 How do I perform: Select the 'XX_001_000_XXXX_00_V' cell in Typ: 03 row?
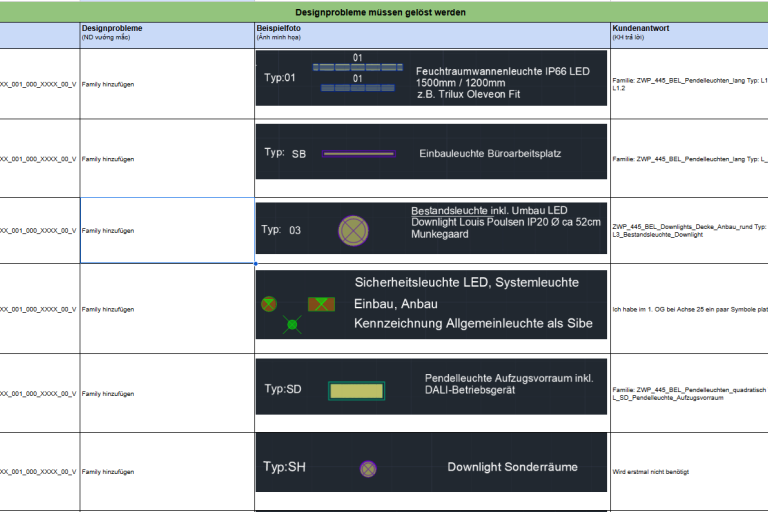(39, 230)
